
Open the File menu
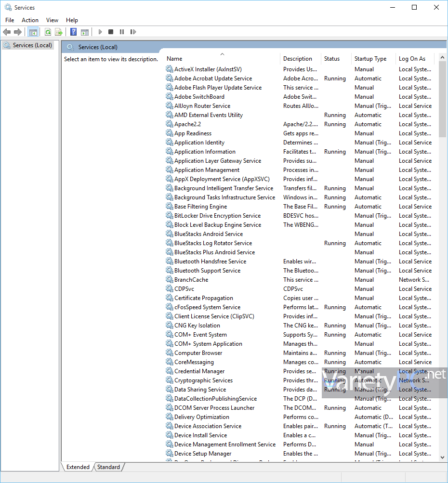click(10, 20)
